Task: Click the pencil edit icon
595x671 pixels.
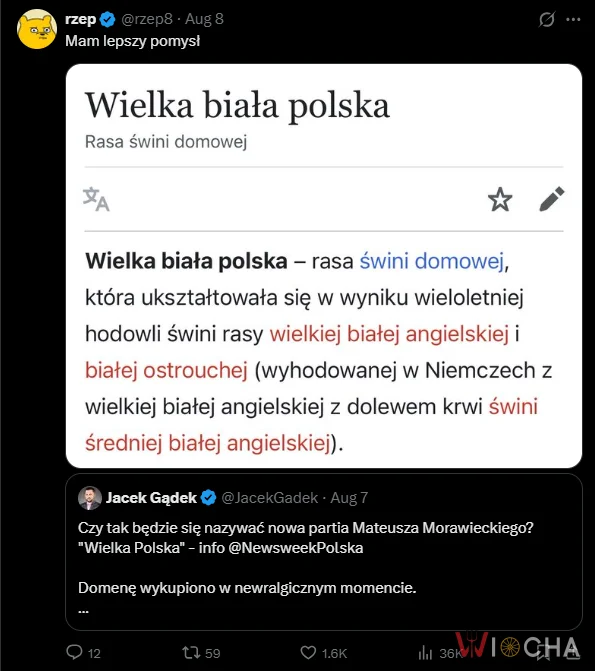Action: coord(552,199)
